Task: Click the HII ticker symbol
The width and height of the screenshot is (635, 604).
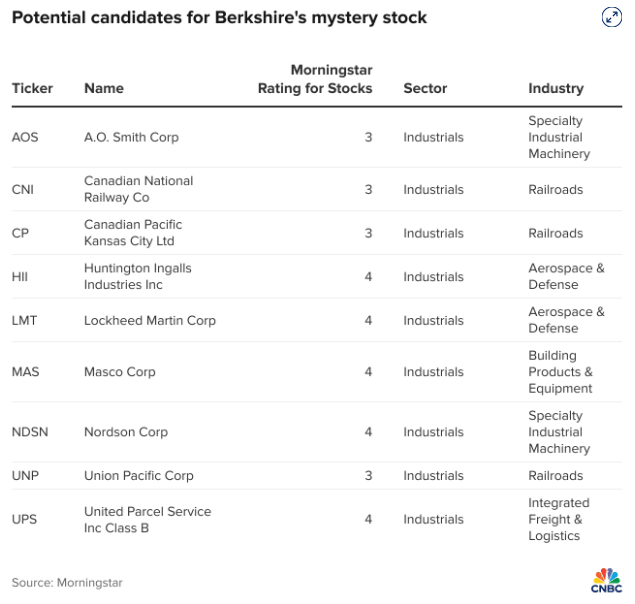Action: [x=20, y=277]
